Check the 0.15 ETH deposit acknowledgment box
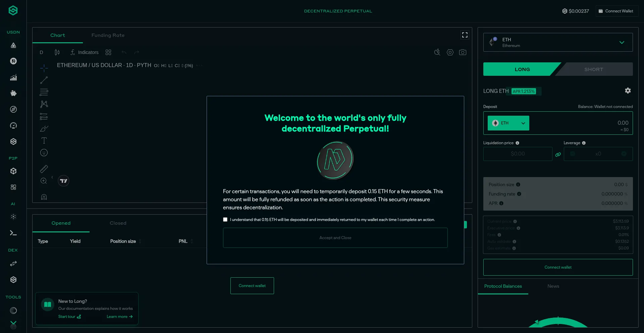The image size is (644, 333). 225,220
